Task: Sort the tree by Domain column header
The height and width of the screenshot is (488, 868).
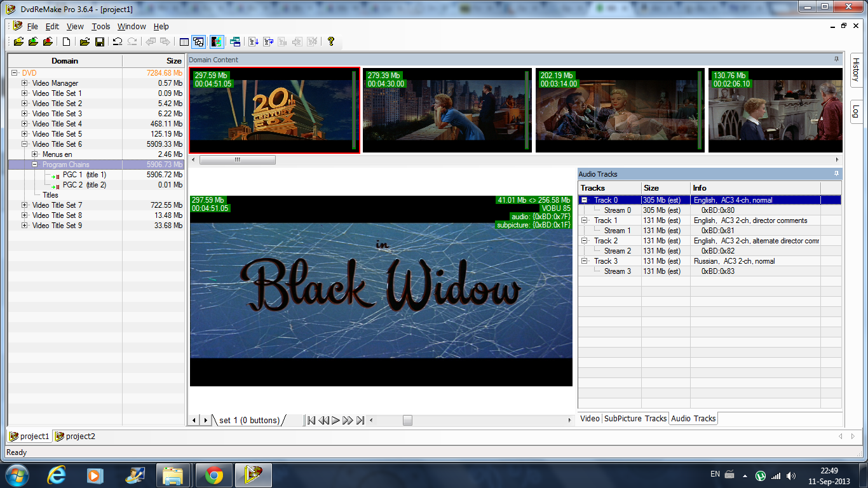Action: coord(65,61)
